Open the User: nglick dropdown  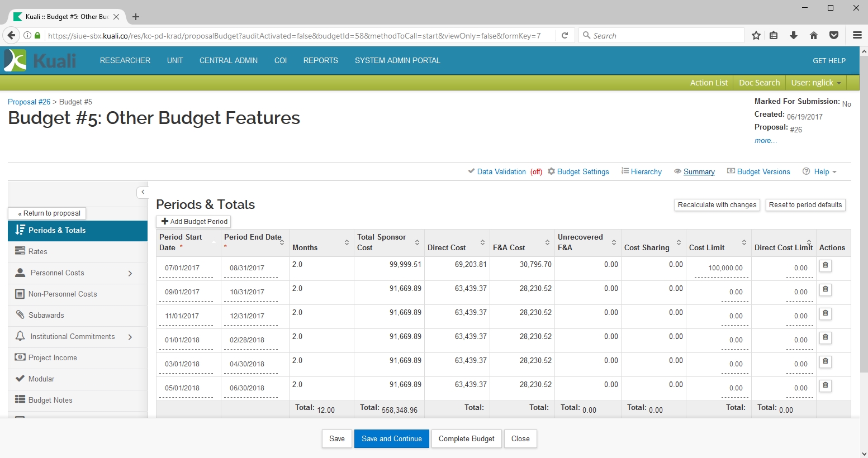[x=815, y=83]
